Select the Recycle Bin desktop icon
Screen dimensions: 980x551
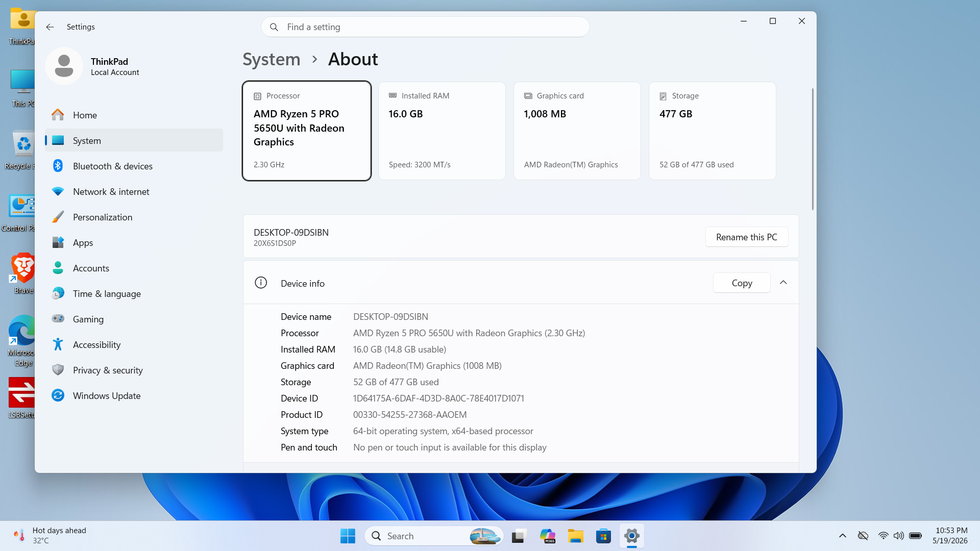(20, 149)
